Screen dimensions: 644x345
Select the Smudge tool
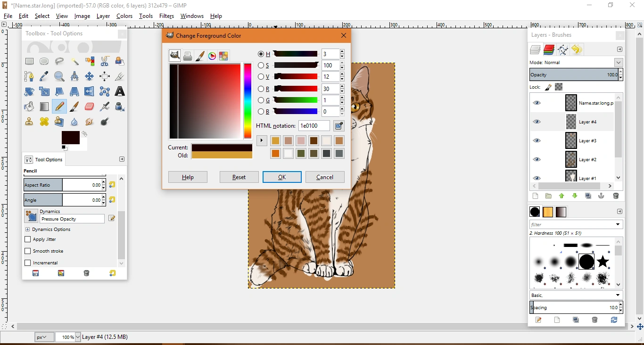coord(90,122)
